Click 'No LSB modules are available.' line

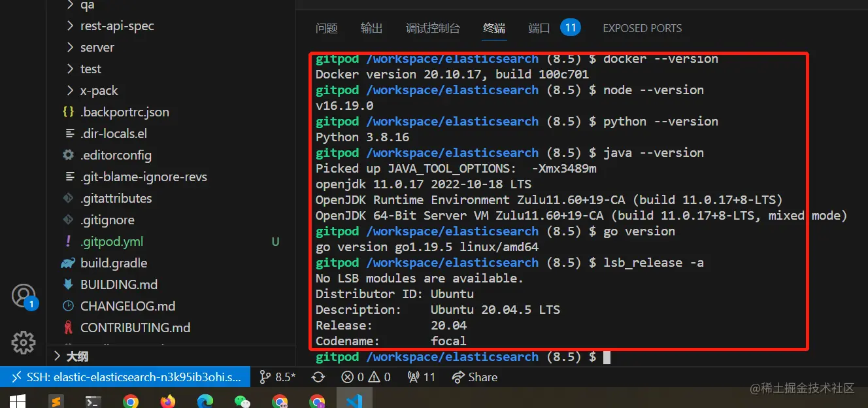pyautogui.click(x=420, y=279)
